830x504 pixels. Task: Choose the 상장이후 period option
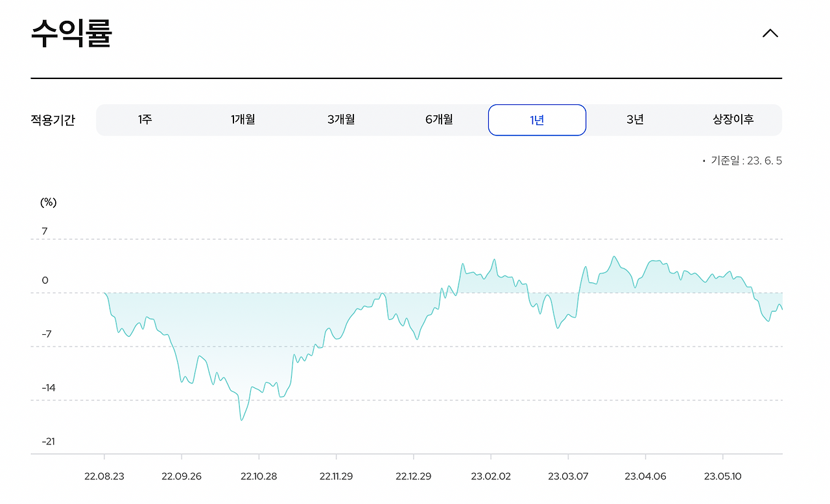pyautogui.click(x=733, y=119)
